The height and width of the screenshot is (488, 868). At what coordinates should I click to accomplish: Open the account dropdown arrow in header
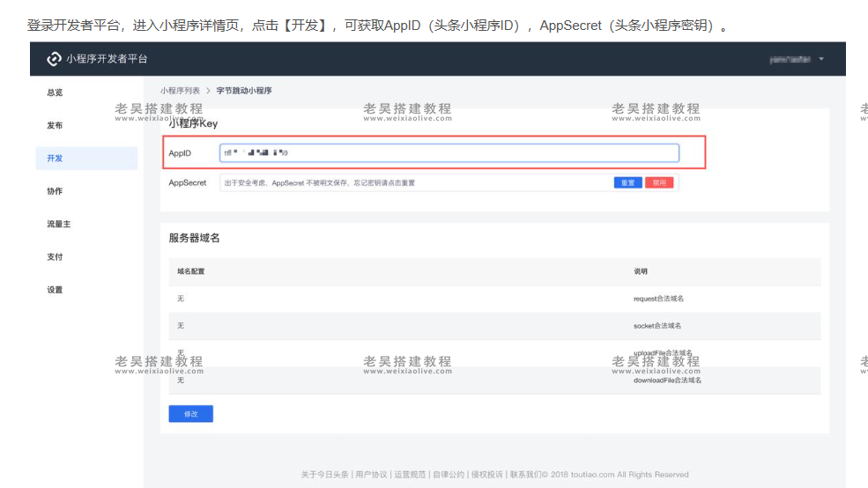[821, 59]
